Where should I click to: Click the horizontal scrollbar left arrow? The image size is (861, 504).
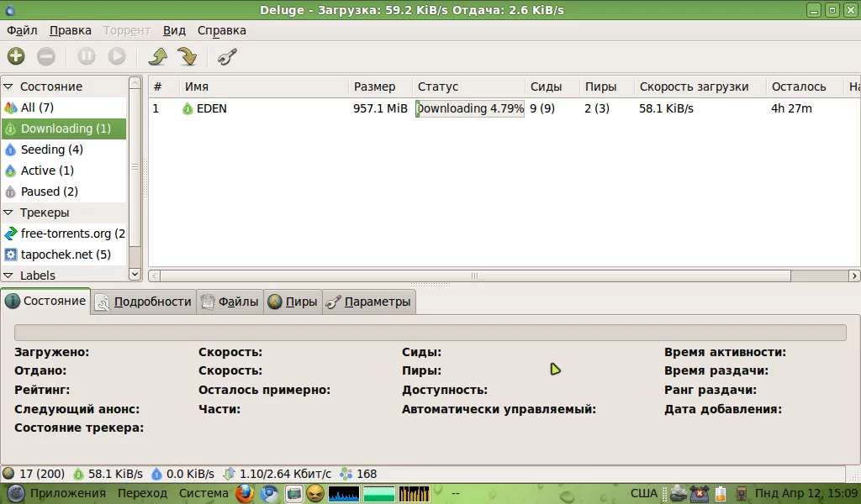pyautogui.click(x=155, y=276)
